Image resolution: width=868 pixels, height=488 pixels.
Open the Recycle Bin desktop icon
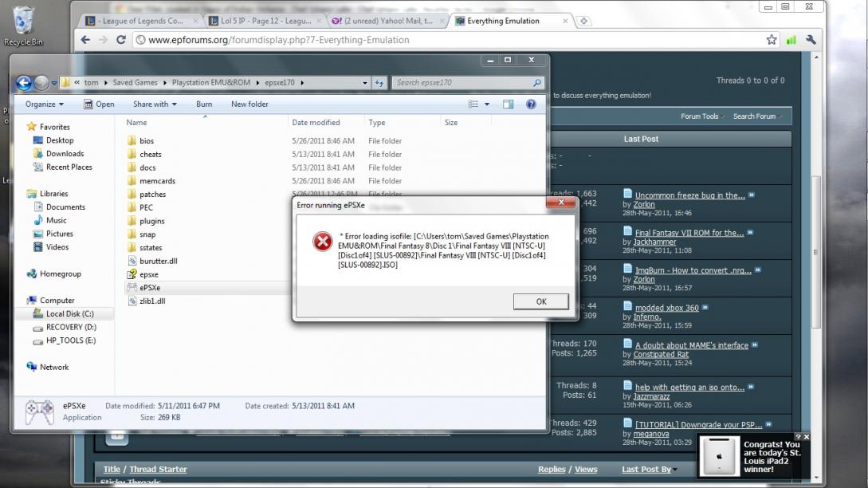tap(22, 26)
